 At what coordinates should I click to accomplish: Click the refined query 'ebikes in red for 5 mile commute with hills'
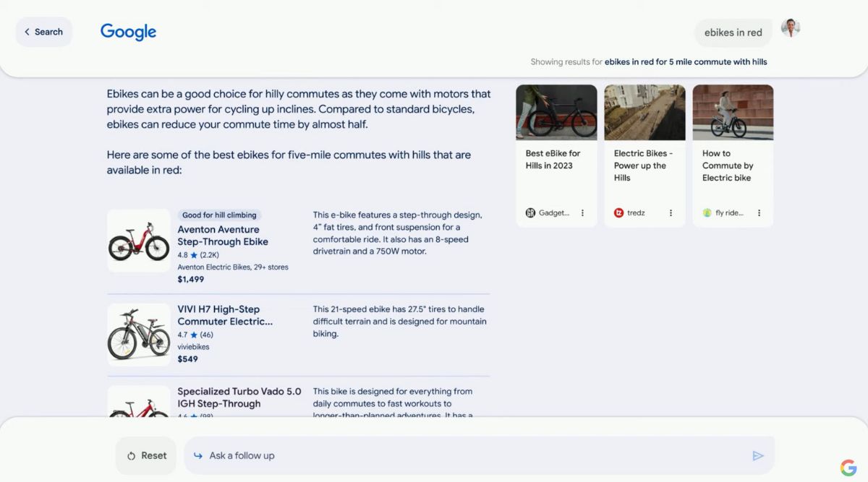click(x=686, y=62)
